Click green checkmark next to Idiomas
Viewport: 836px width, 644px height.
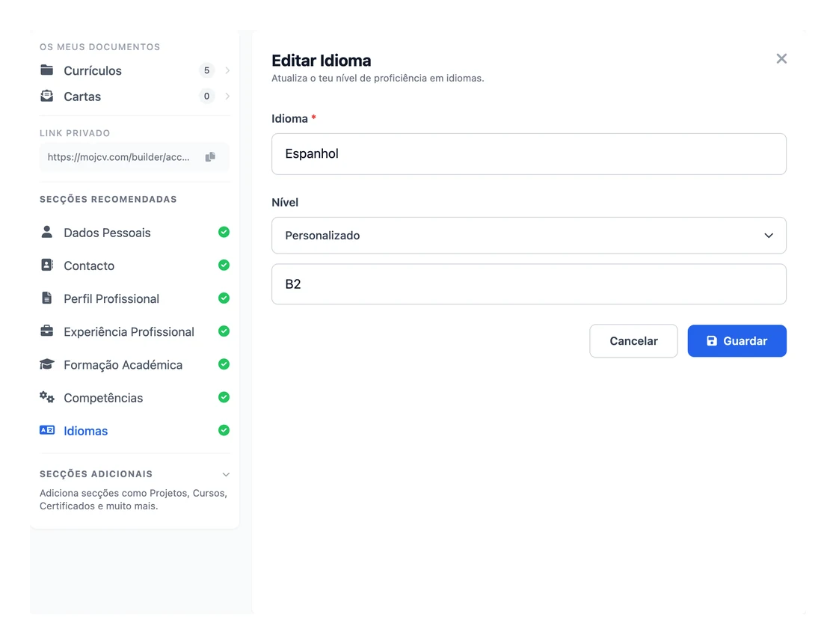(x=224, y=430)
